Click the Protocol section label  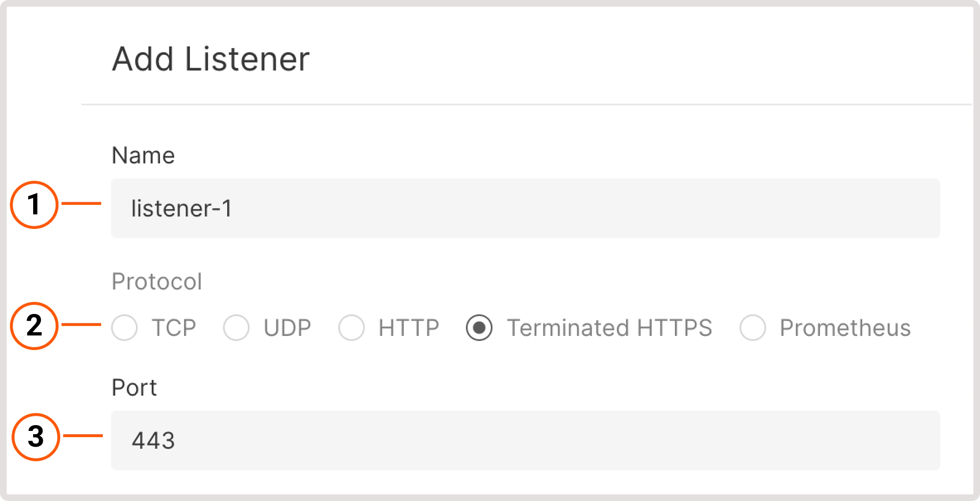point(157,281)
